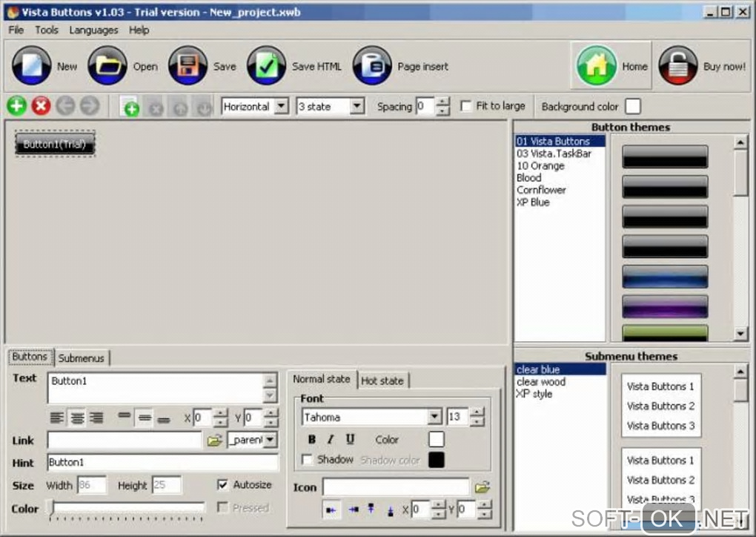Image resolution: width=756 pixels, height=537 pixels.
Task: Toggle the Pressed checkbox
Action: [x=222, y=507]
